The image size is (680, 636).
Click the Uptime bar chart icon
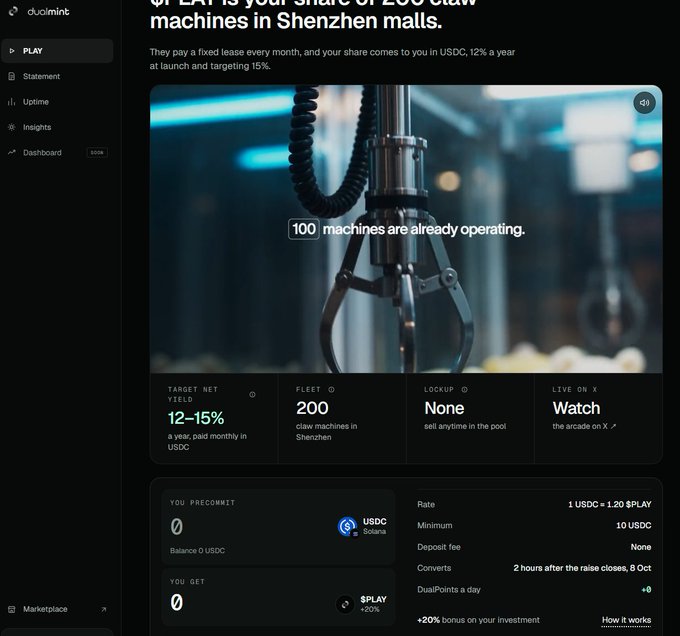click(x=12, y=102)
